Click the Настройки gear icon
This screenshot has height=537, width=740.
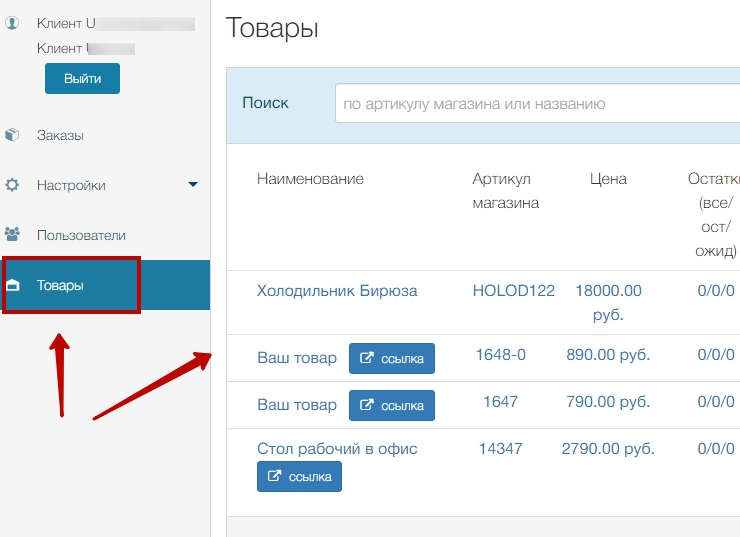[13, 185]
